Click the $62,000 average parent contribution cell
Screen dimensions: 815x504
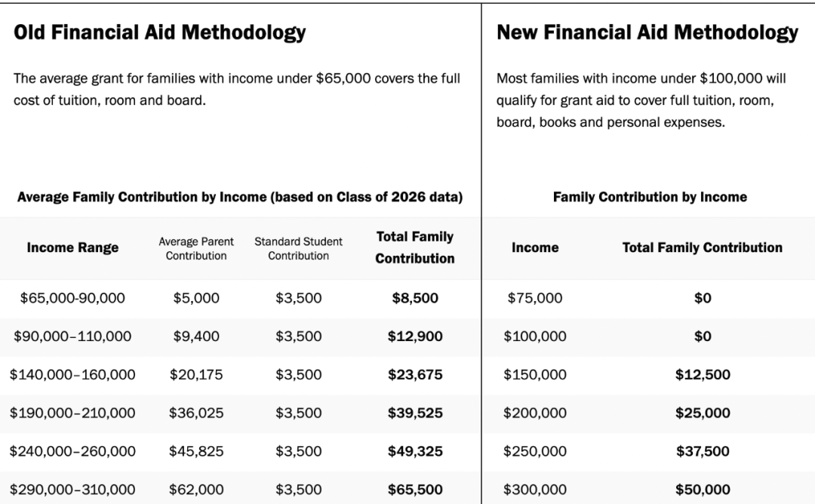[x=196, y=490]
